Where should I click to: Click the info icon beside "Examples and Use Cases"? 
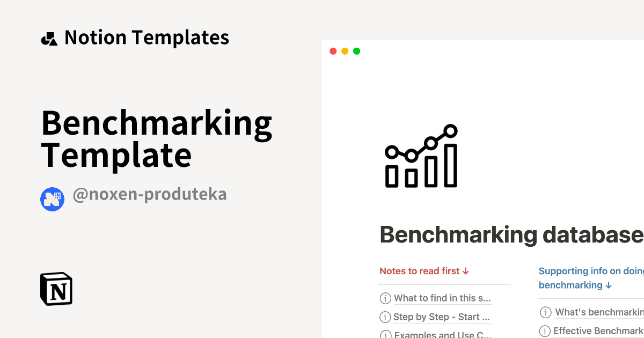click(385, 335)
